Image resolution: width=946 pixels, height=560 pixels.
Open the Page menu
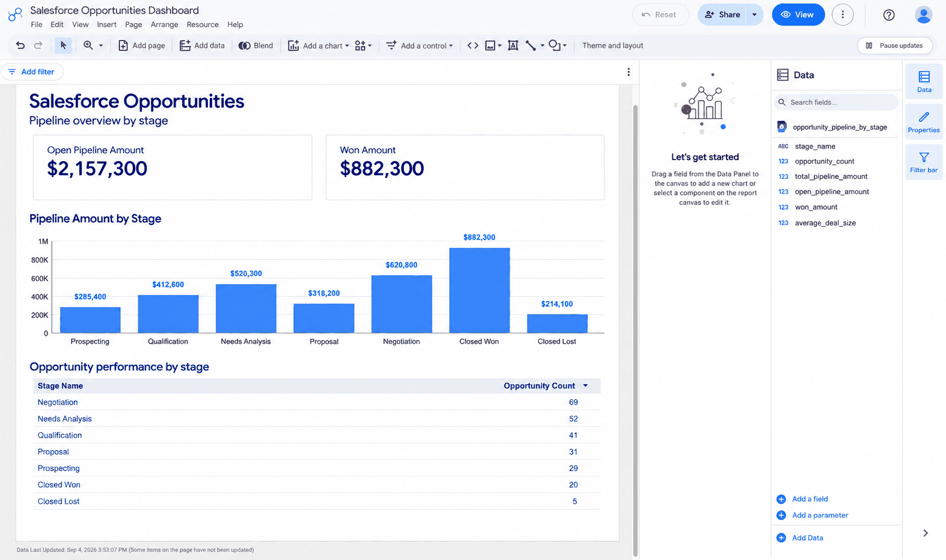point(133,25)
